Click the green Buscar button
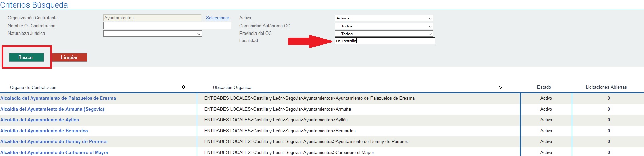The image size is (644, 156). click(26, 58)
